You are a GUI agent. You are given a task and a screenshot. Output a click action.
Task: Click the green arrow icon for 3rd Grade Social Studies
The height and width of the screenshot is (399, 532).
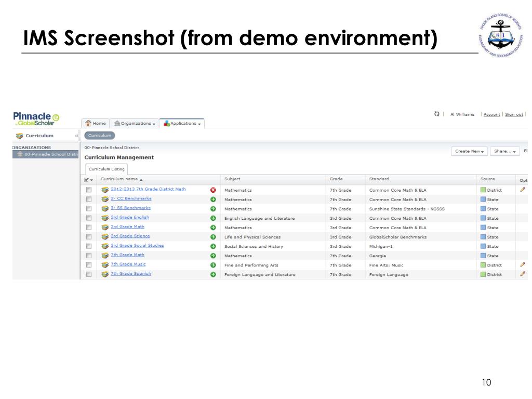pos(213,246)
